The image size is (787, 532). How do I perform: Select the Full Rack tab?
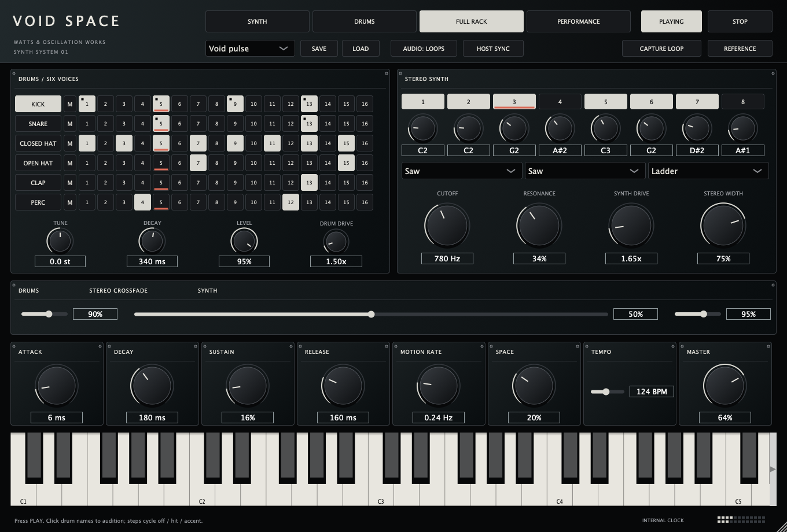point(472,21)
